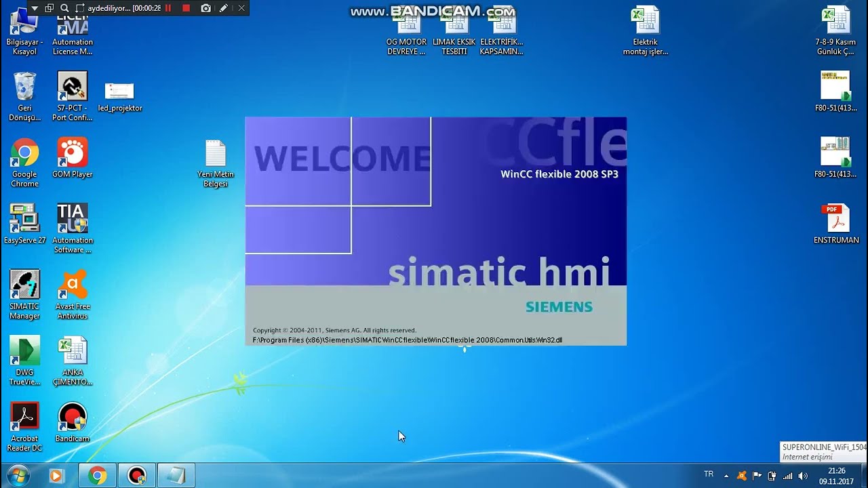
Task: Launch Google Chrome from desktop
Action: [24, 163]
